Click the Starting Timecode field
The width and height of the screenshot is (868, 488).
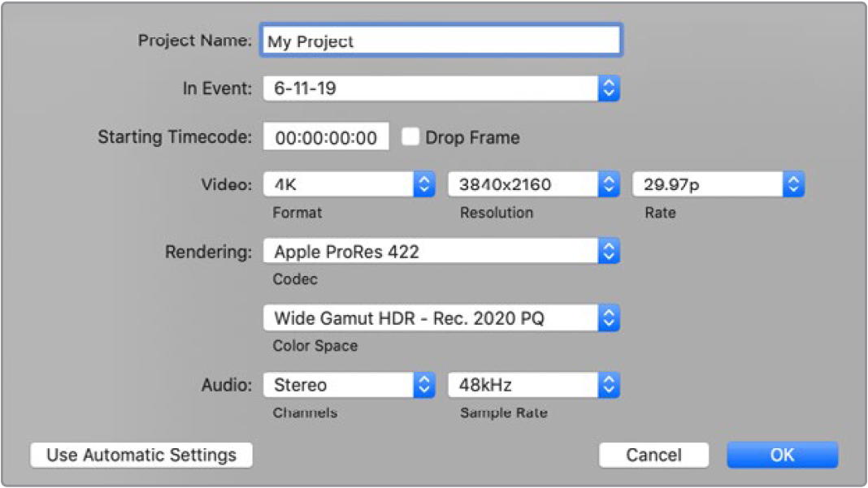click(326, 138)
